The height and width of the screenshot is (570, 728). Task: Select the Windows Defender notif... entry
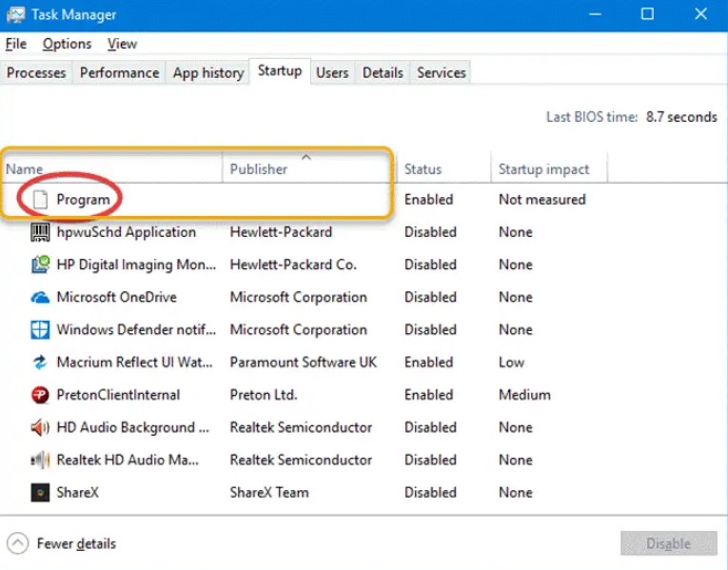point(136,329)
